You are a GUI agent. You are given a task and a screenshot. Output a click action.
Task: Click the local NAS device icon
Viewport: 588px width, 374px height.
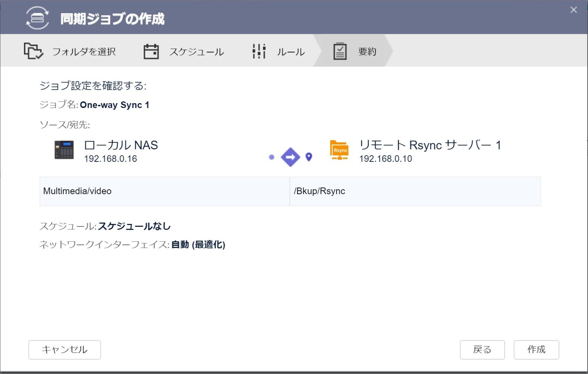click(x=64, y=150)
